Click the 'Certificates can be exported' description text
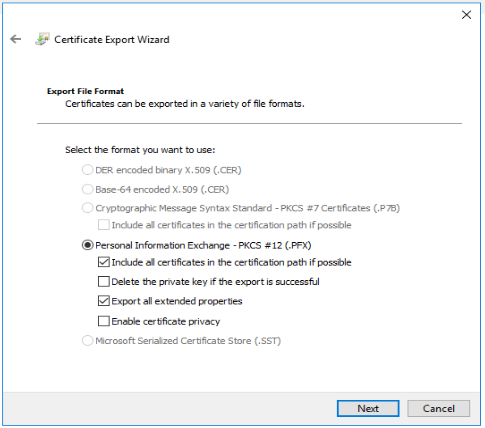The height and width of the screenshot is (428, 485). [185, 104]
